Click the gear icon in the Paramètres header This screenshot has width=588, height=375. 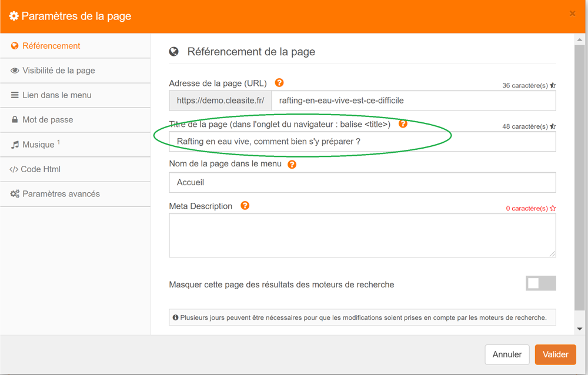[x=14, y=16]
